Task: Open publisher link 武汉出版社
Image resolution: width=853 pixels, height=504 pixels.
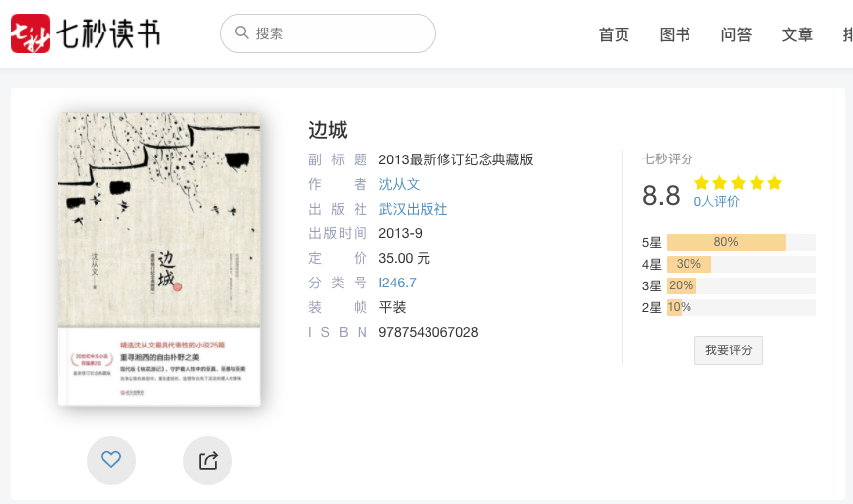Action: [413, 209]
